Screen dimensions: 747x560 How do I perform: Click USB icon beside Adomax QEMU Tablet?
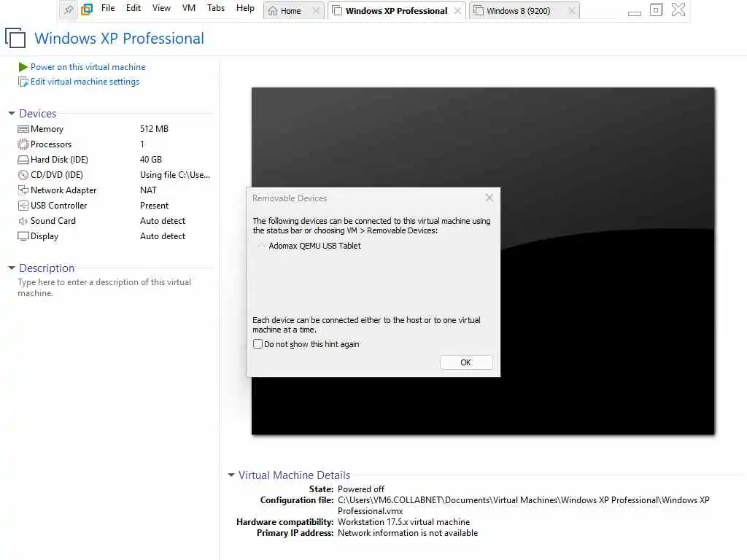[261, 246]
